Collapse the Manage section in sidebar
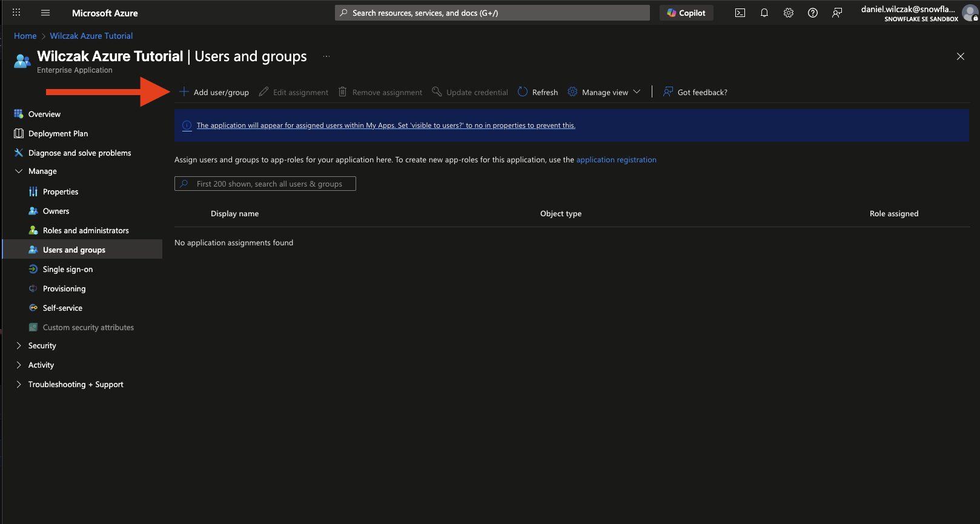Viewport: 980px width, 524px height. pos(19,171)
